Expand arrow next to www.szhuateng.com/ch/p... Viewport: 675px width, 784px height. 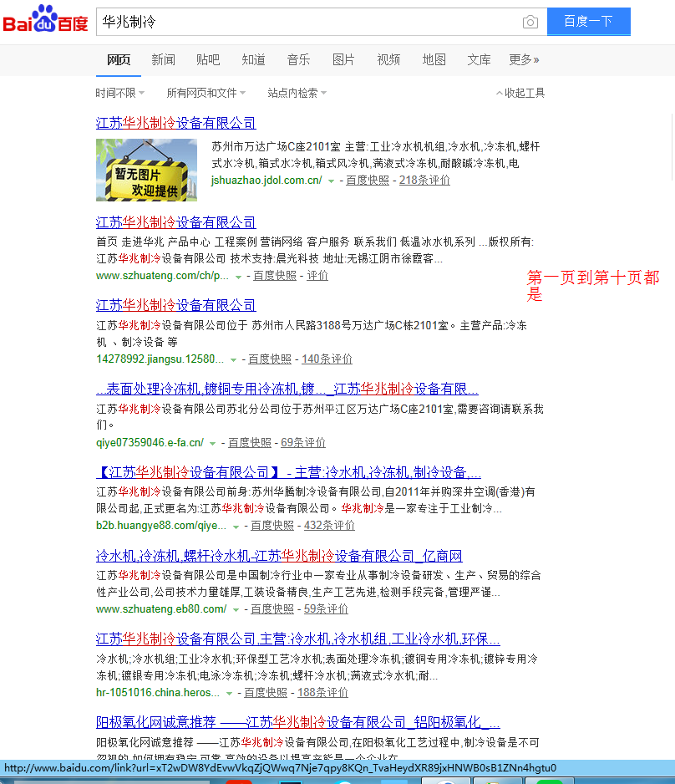coord(238,277)
